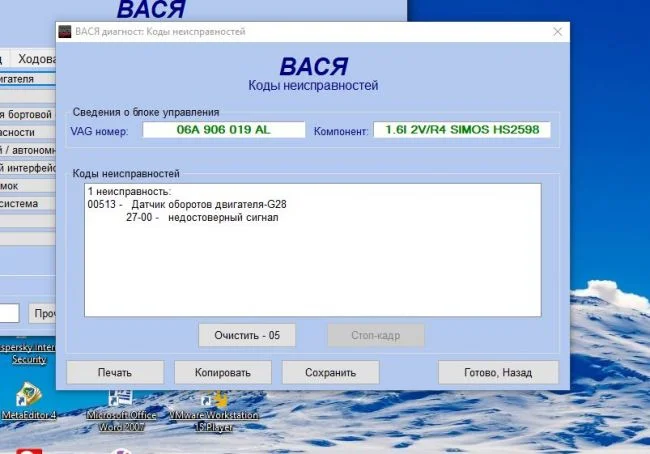Print the fault codes via Печать
Viewport: 650px width, 454px height.
[115, 372]
